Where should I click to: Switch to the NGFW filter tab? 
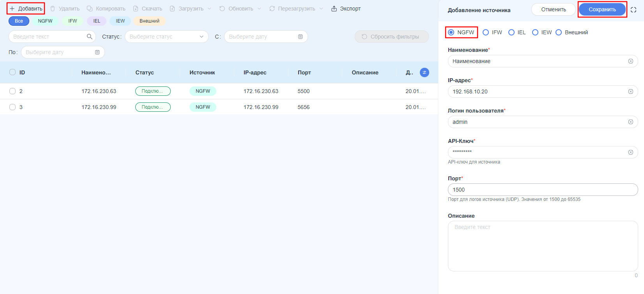click(45, 21)
